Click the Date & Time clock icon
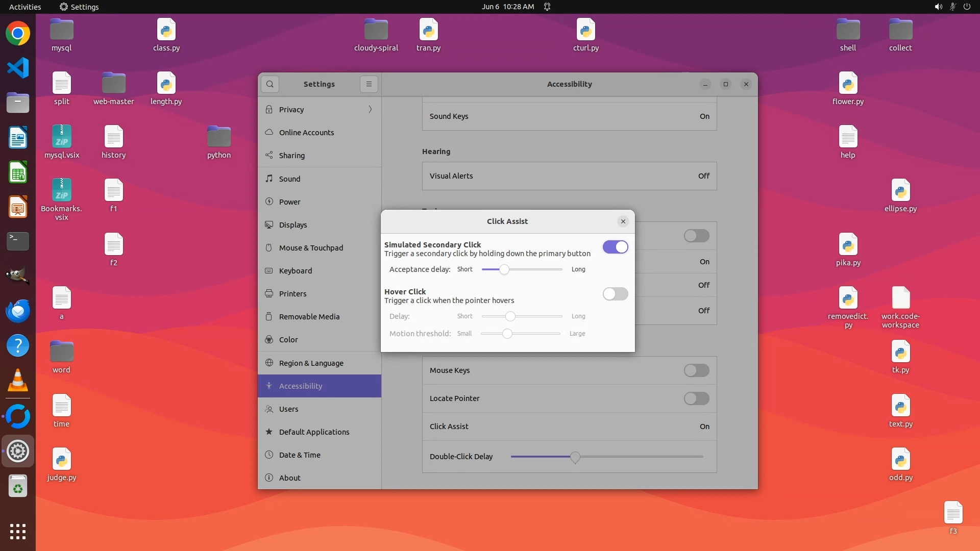980x551 pixels. pyautogui.click(x=269, y=455)
